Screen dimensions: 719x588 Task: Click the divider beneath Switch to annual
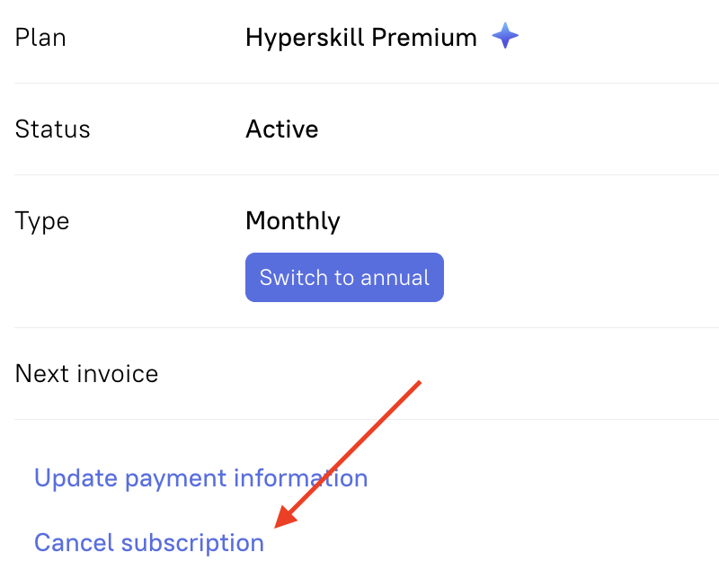click(367, 327)
